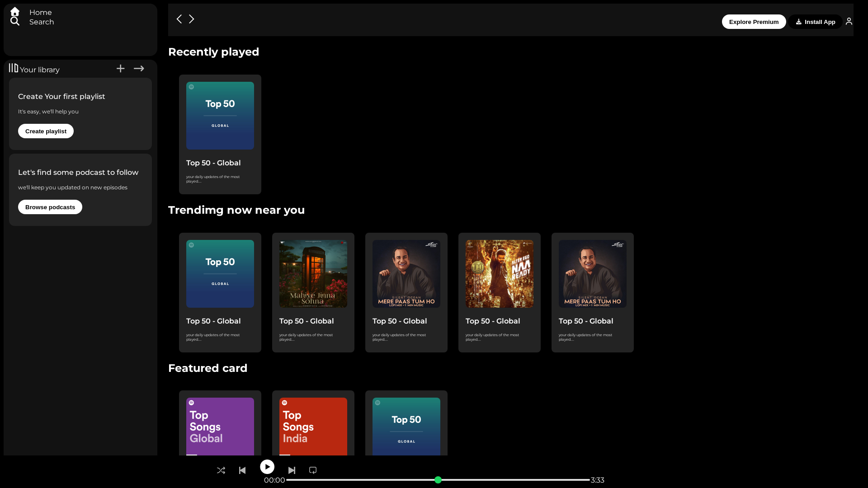Expand the library with the arrow icon

click(x=139, y=69)
